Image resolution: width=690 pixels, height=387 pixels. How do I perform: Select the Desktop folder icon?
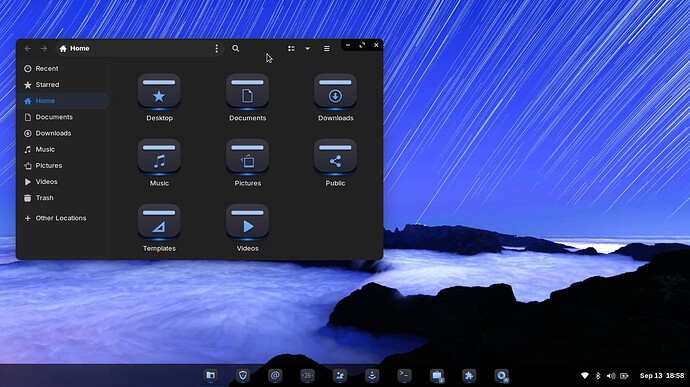(159, 92)
